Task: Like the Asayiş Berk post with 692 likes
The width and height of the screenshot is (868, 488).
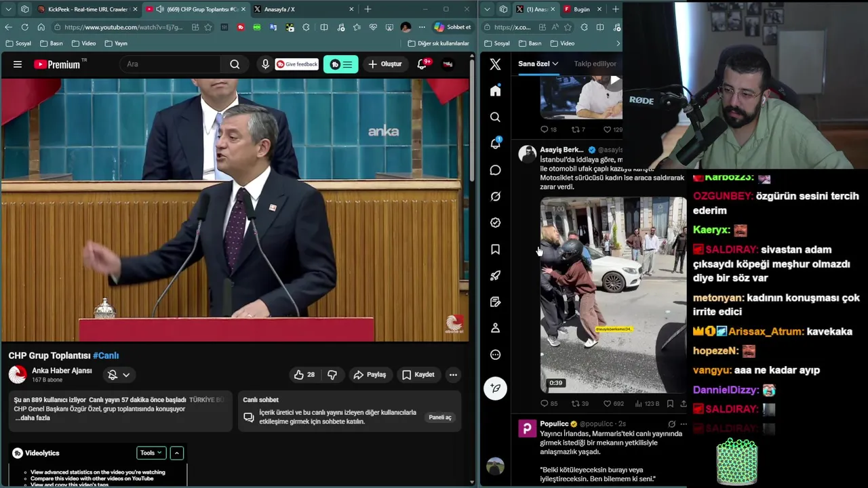Action: tap(614, 404)
